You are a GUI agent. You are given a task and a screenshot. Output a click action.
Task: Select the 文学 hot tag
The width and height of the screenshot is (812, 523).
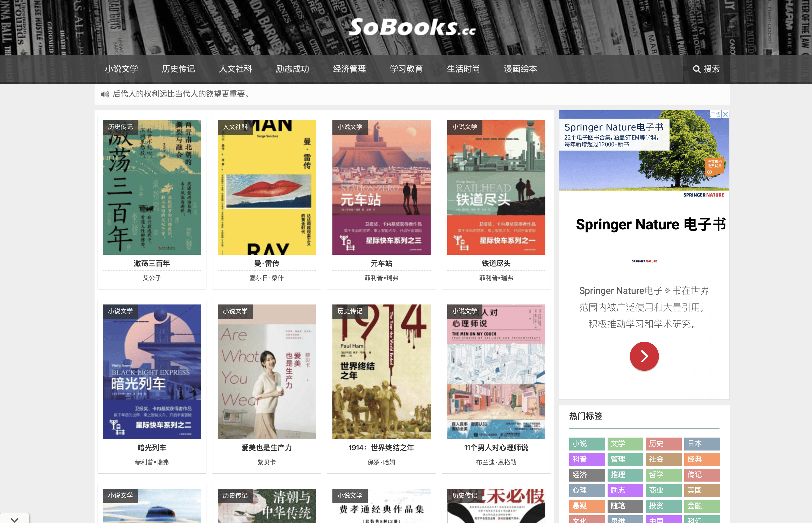(x=625, y=444)
